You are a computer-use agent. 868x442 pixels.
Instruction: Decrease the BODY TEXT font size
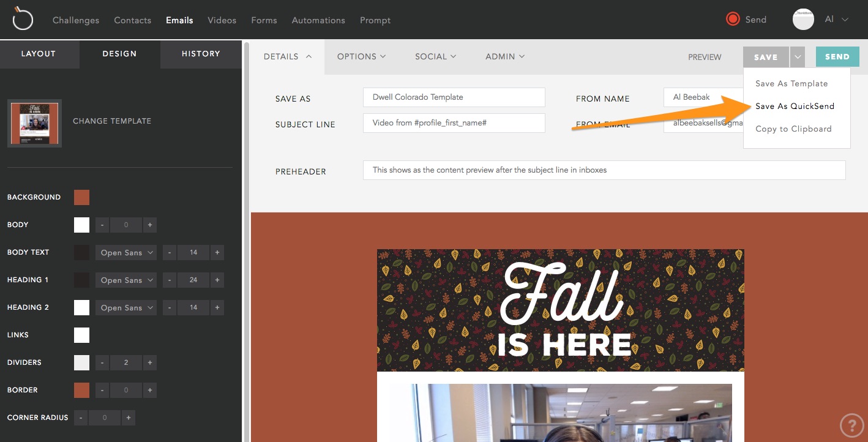click(x=170, y=252)
